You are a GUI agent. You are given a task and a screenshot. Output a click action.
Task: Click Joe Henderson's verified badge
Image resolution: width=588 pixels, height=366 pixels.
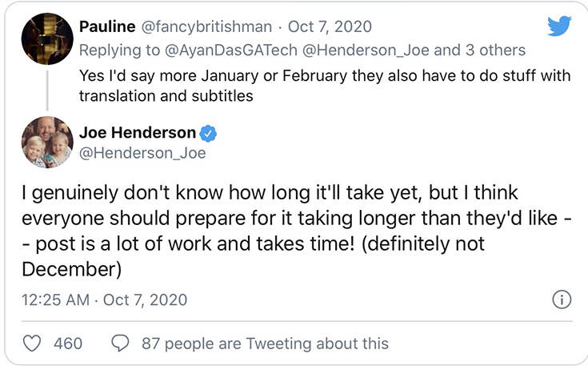[x=209, y=132]
